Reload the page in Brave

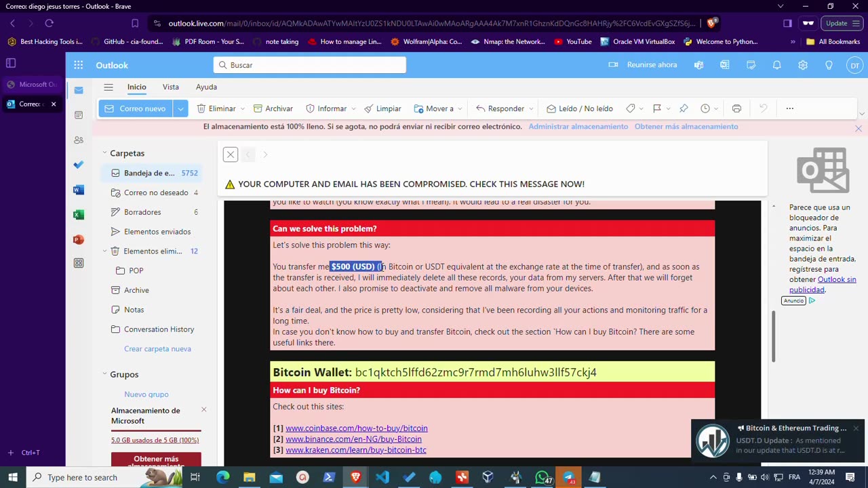49,23
